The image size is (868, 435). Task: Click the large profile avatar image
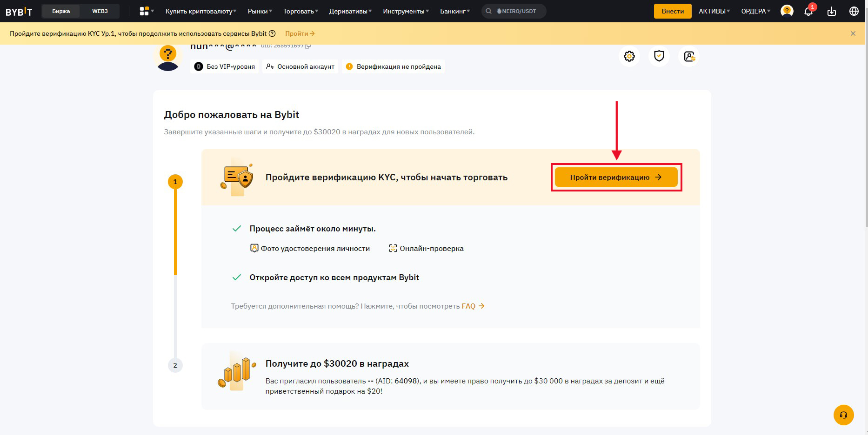point(168,58)
